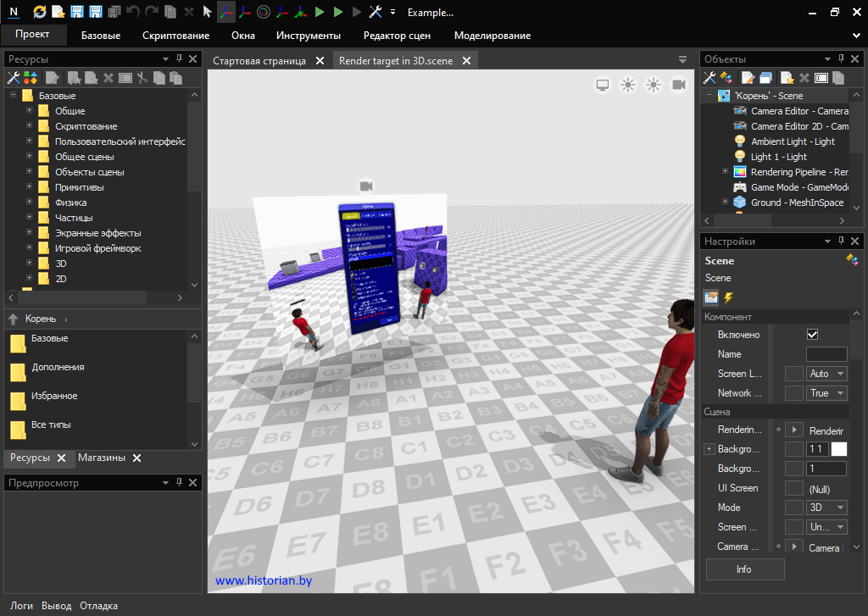Click the Name input field
Viewport: 868px width, 616px height.
pyautogui.click(x=826, y=354)
